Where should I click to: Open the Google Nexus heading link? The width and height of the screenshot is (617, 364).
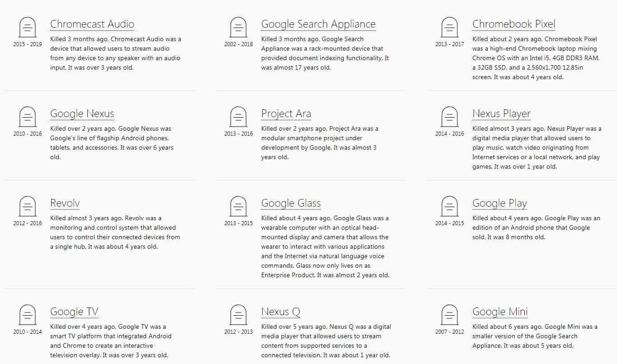click(x=82, y=113)
